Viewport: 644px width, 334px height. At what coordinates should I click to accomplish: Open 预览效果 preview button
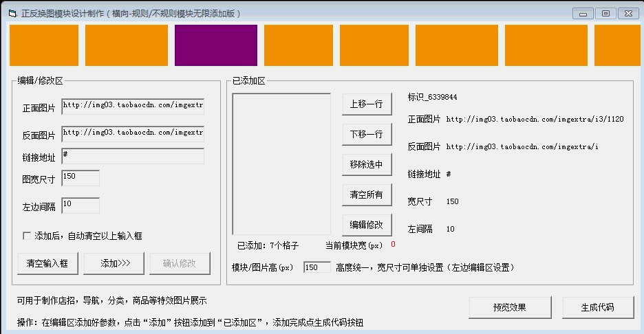(x=510, y=307)
